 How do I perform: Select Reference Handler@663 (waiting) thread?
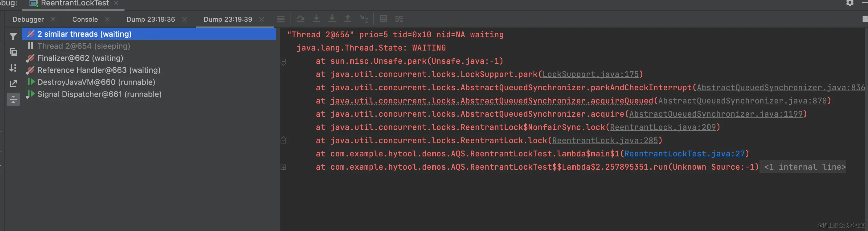99,70
